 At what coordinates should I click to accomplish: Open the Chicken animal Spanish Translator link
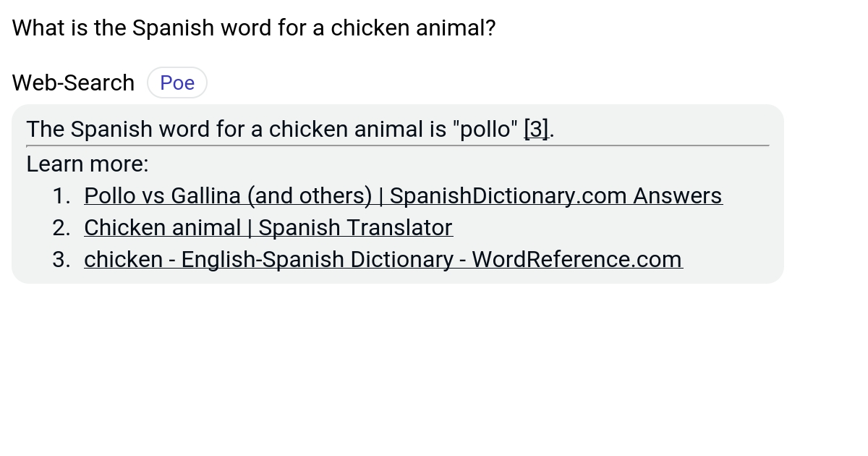[268, 227]
